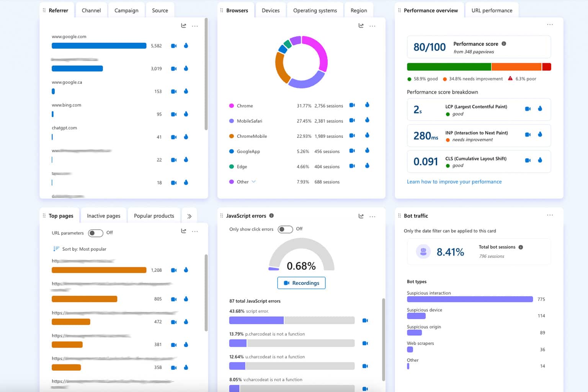Screen dimensions: 588x392
Task: Open heatmaps for CLS metric
Action: tap(540, 160)
